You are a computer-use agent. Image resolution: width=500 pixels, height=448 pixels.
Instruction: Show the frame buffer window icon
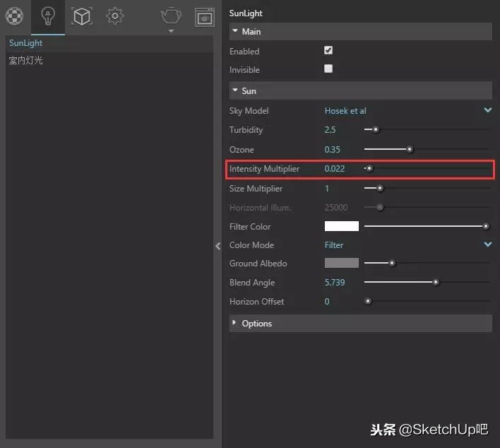coord(204,17)
